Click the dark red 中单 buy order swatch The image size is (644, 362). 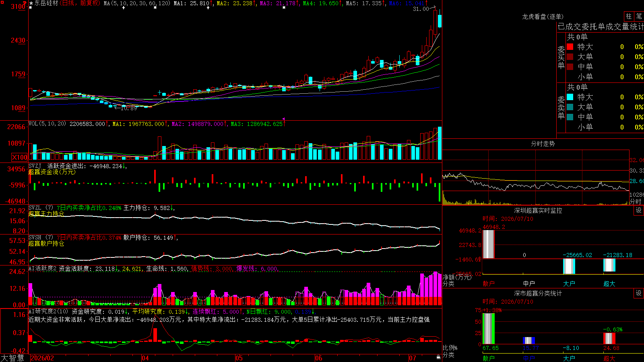570,67
